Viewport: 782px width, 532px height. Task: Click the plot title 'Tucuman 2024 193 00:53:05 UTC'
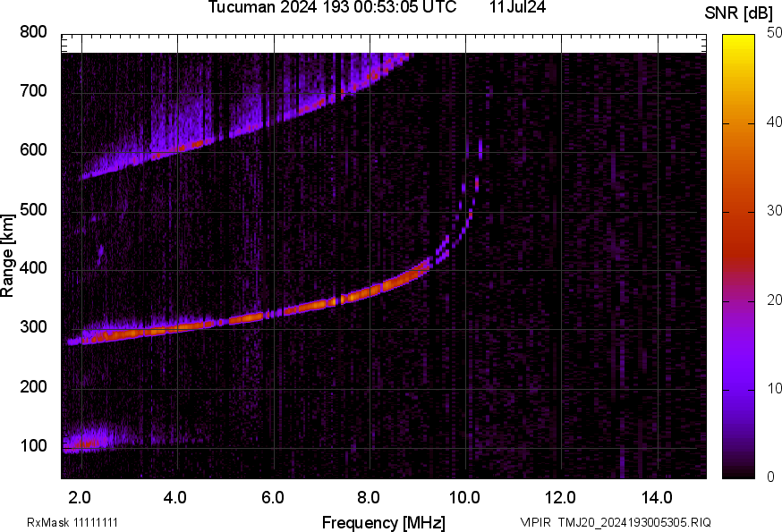click(332, 7)
